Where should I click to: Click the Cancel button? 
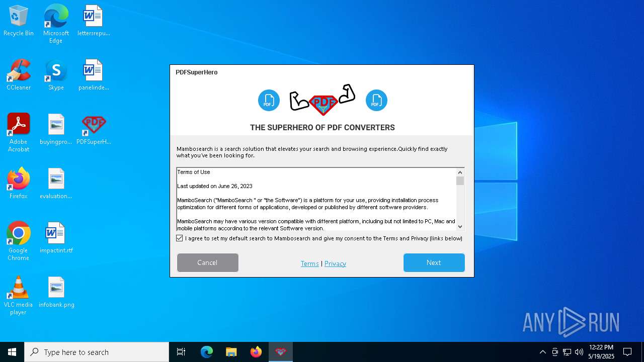pyautogui.click(x=208, y=262)
